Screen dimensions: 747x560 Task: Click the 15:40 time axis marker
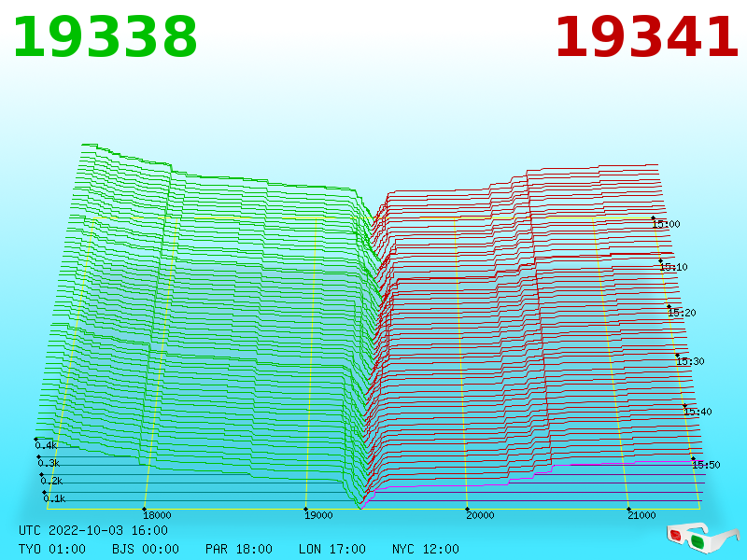[698, 412]
